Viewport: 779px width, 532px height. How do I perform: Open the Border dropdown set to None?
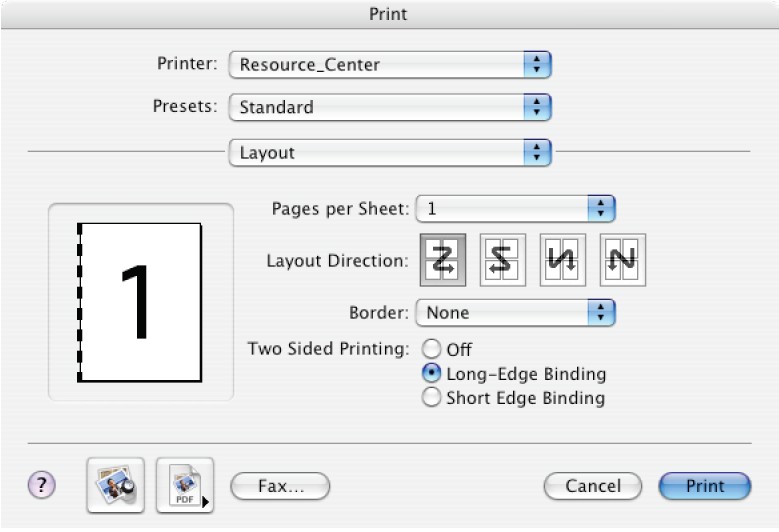(x=515, y=312)
